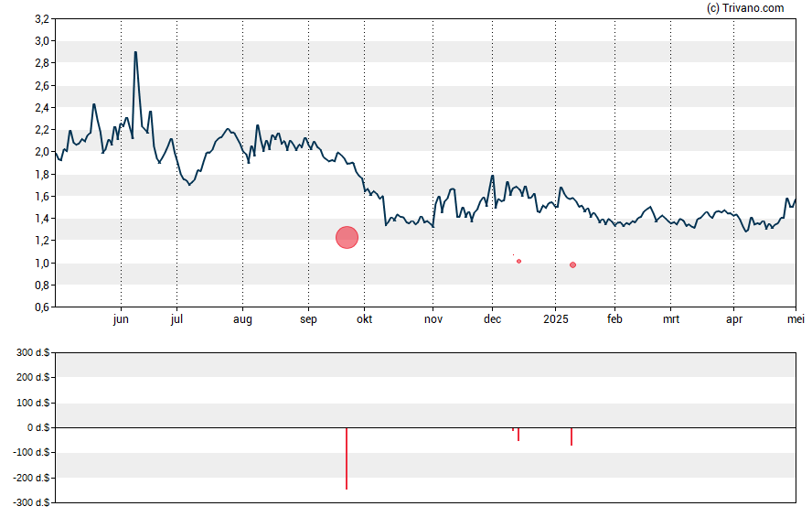Click the 'mei' x-axis label
Screen dimensions: 812x517
(796, 319)
